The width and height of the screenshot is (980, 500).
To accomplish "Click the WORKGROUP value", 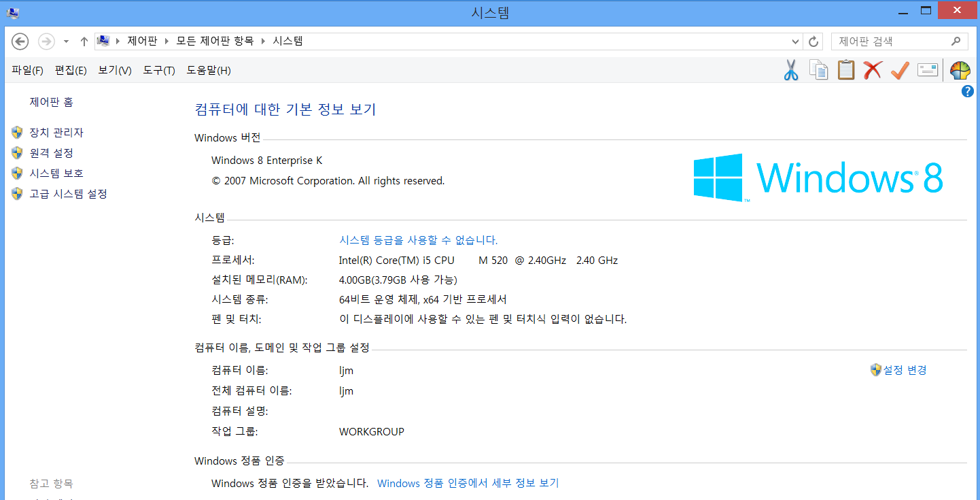I will 372,431.
